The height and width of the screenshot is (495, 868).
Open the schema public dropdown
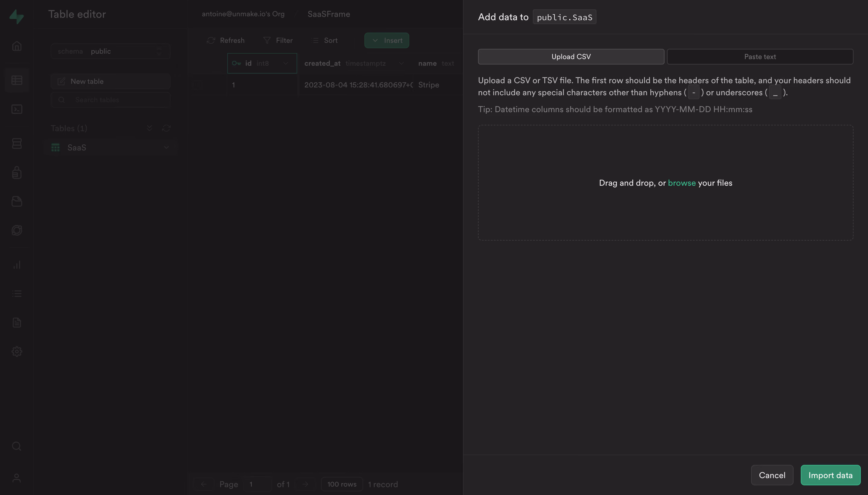pos(110,51)
